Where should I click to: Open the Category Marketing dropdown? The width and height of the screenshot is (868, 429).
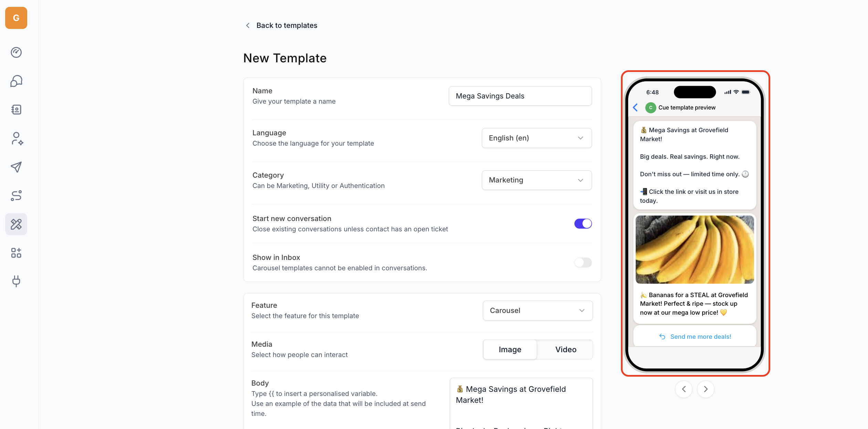(536, 180)
